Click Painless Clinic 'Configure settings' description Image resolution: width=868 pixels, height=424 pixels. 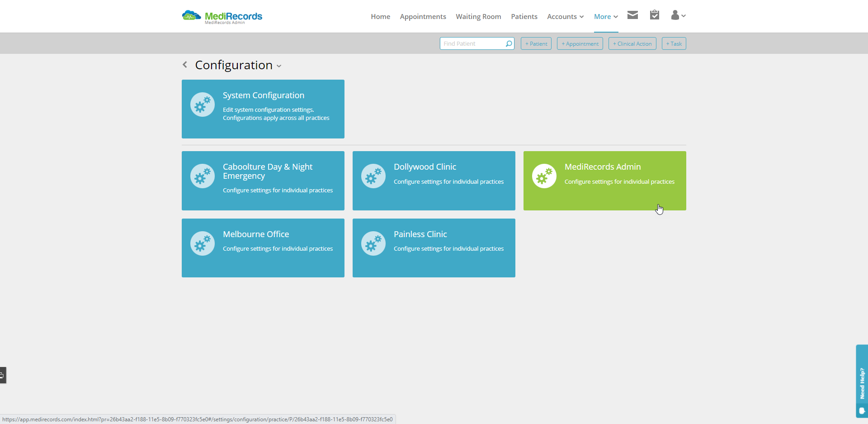(x=448, y=249)
